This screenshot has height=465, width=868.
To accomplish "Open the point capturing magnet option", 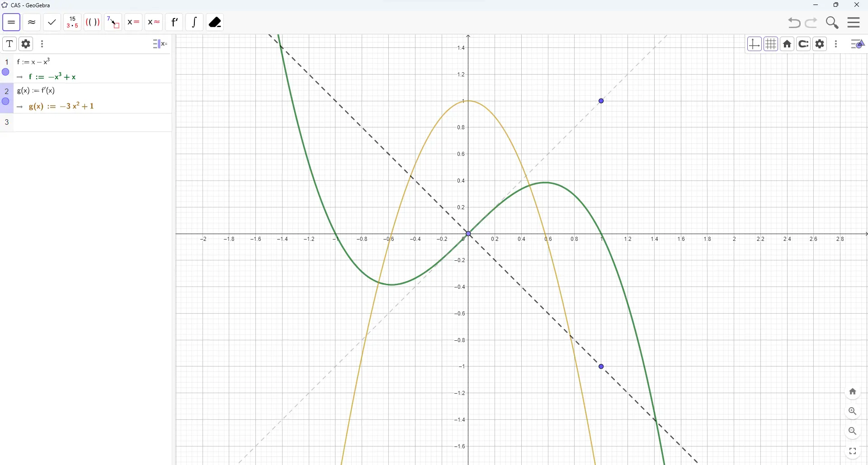I will point(804,44).
